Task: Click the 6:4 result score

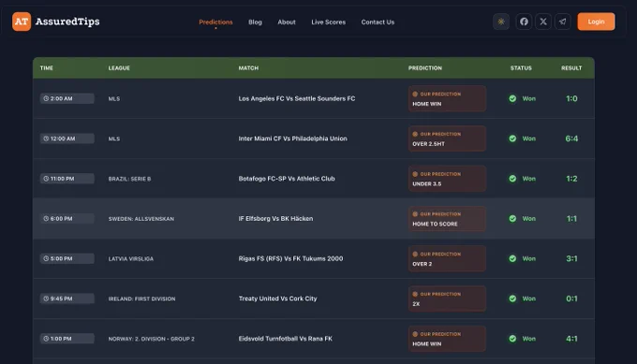Action: tap(571, 138)
